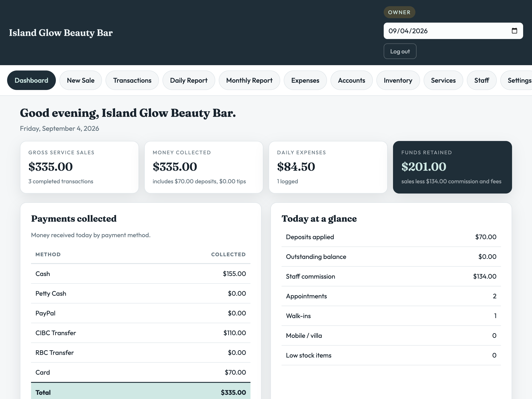Select the Cash row label
The height and width of the screenshot is (399, 532).
point(43,274)
